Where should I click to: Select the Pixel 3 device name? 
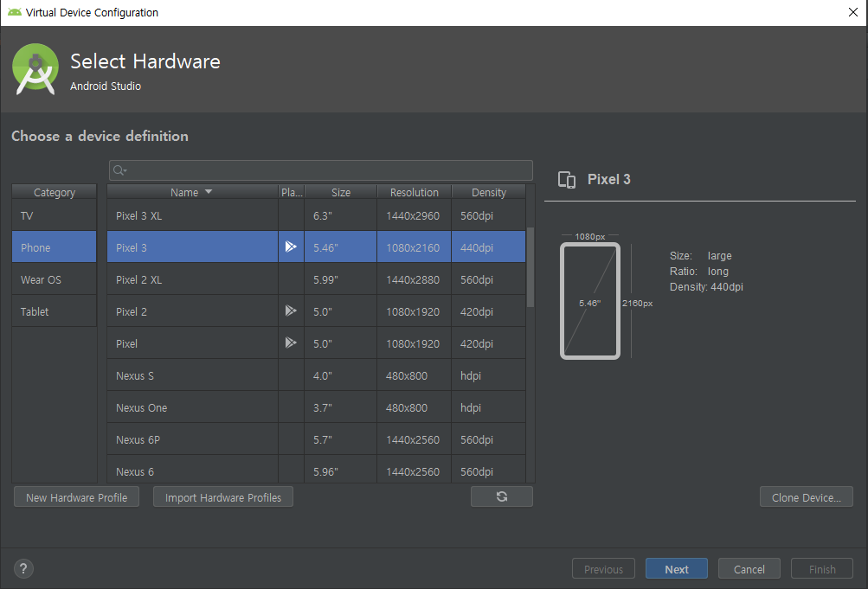132,247
